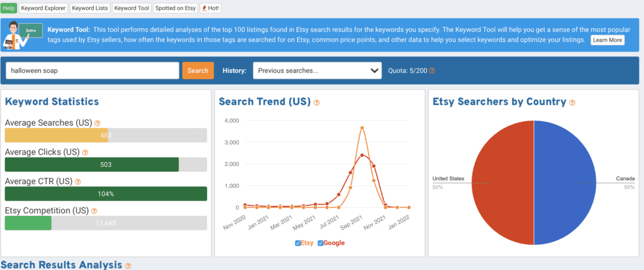The width and height of the screenshot is (644, 270).
Task: Open the Keyword Lists tab
Action: (x=90, y=8)
